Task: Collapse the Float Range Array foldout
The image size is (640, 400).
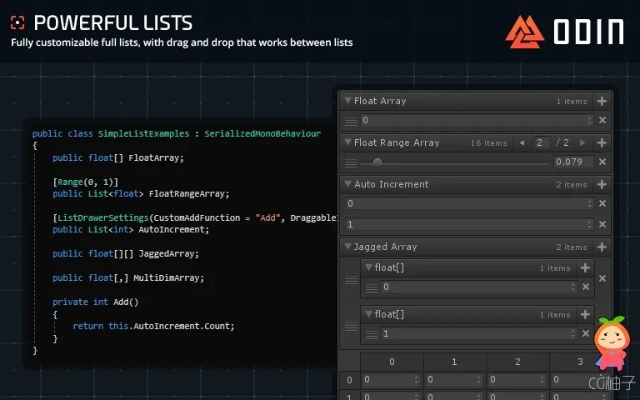Action: [347, 143]
